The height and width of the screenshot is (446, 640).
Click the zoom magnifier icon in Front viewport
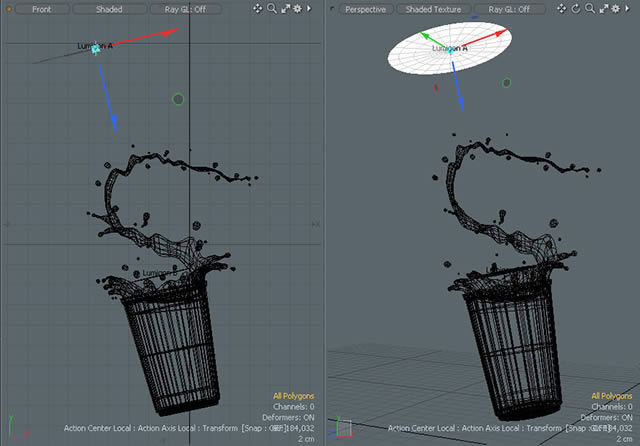pos(271,8)
